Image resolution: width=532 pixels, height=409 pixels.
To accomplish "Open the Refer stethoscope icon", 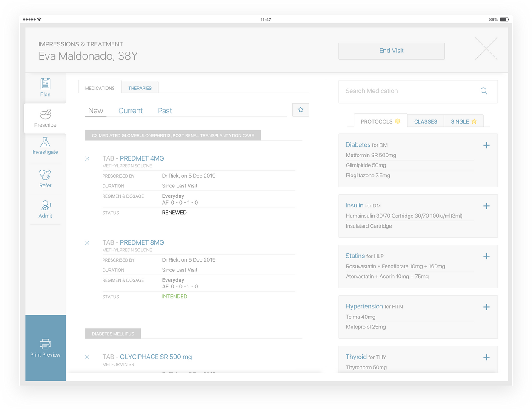I will (x=45, y=175).
